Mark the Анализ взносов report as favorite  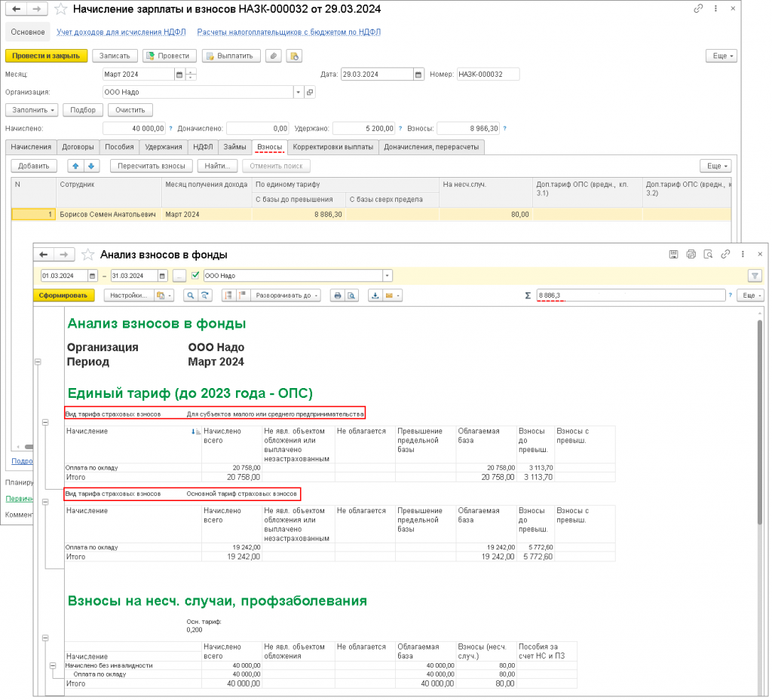point(87,255)
